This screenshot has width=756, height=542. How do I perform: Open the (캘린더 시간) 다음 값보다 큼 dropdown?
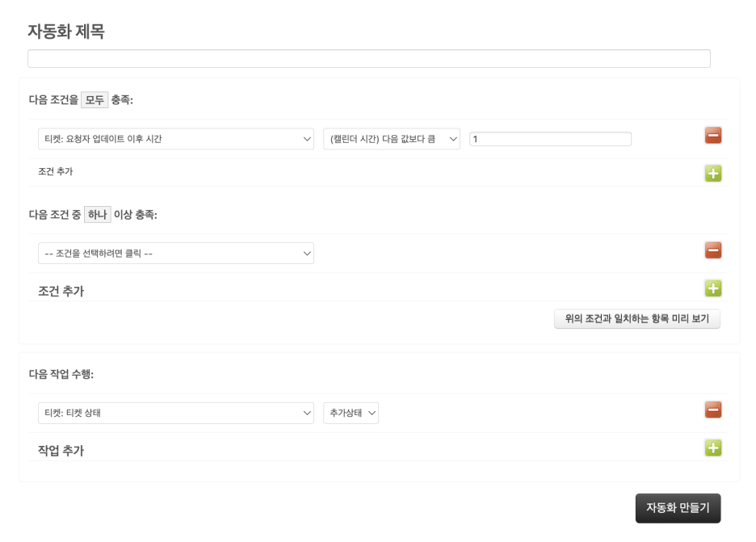pyautogui.click(x=392, y=139)
